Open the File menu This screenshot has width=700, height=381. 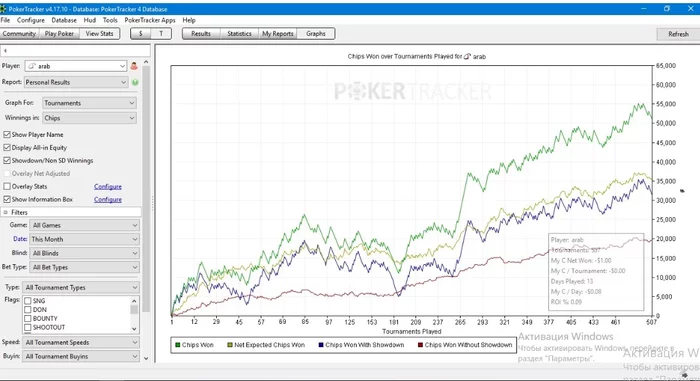(x=5, y=20)
